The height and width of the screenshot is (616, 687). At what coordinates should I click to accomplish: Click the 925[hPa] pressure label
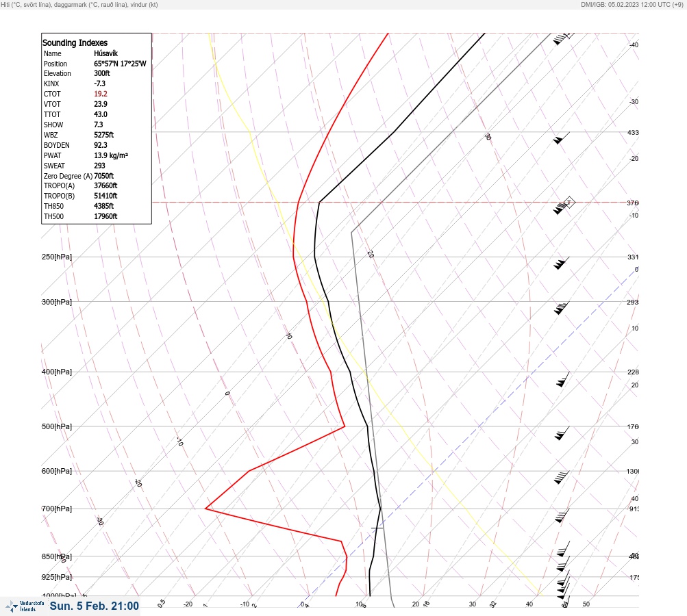pyautogui.click(x=57, y=577)
